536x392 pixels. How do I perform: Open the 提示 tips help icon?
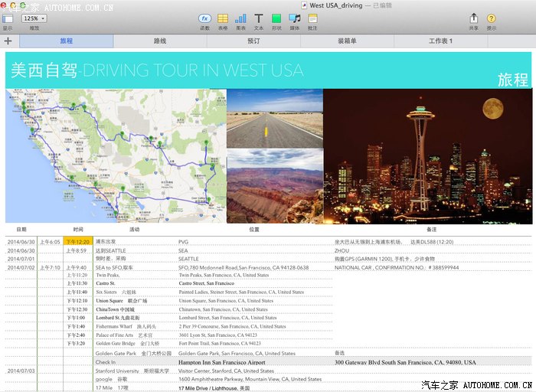(492, 18)
